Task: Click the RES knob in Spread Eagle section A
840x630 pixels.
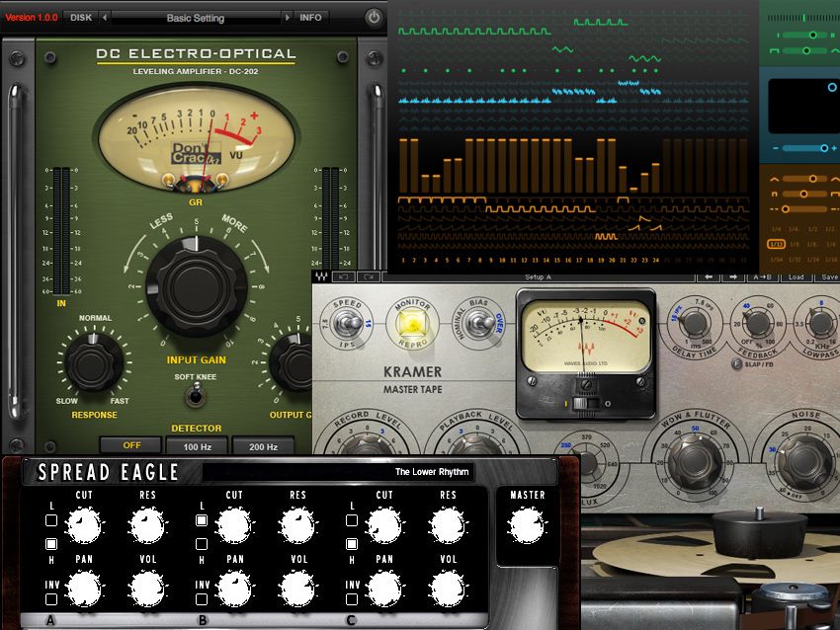Action: click(147, 525)
